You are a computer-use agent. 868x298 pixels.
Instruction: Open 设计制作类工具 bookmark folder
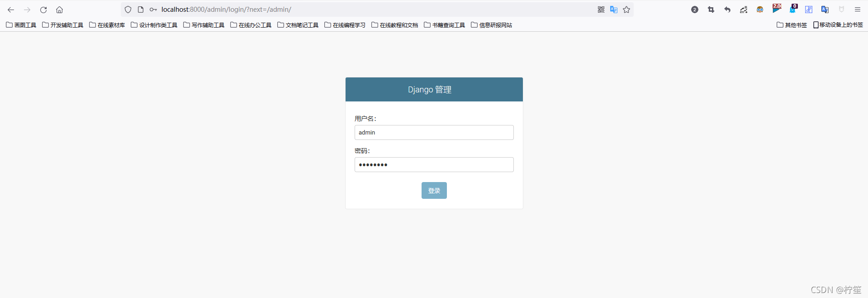pos(154,25)
